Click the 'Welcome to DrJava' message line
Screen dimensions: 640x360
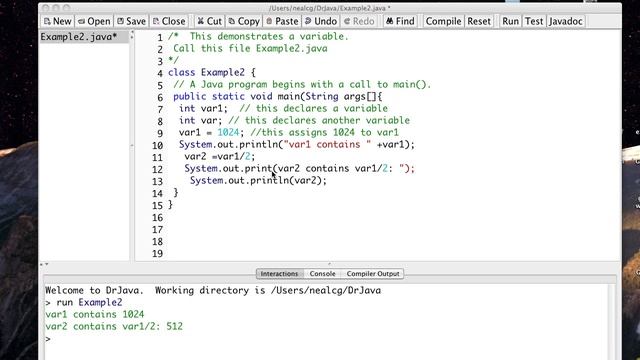tap(213, 291)
